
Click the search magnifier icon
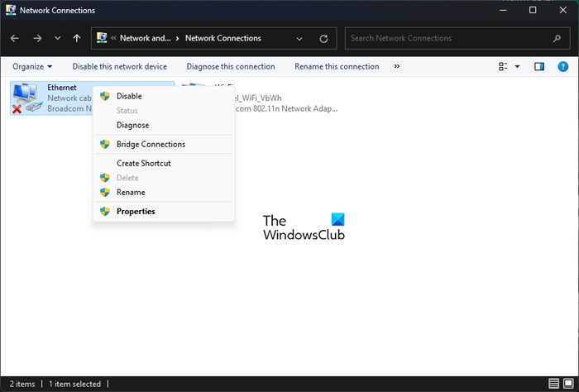[x=557, y=38]
